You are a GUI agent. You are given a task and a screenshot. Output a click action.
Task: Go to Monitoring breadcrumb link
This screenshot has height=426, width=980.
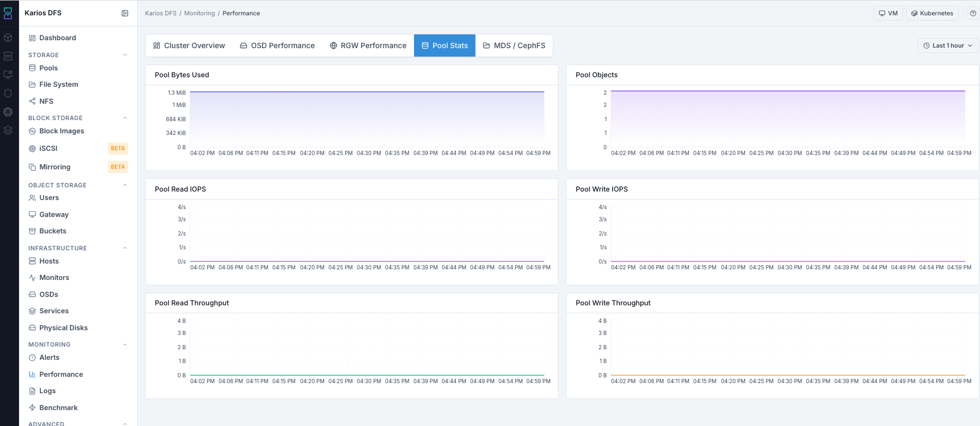point(200,13)
